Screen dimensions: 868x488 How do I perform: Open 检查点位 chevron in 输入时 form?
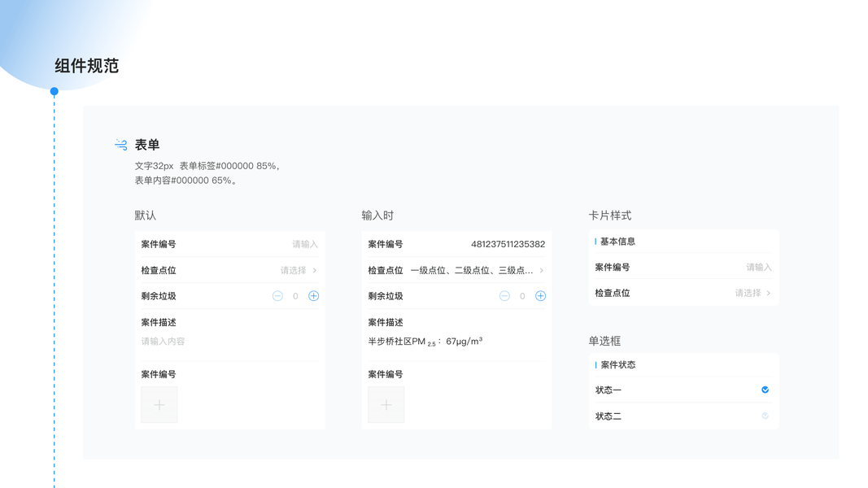(542, 270)
